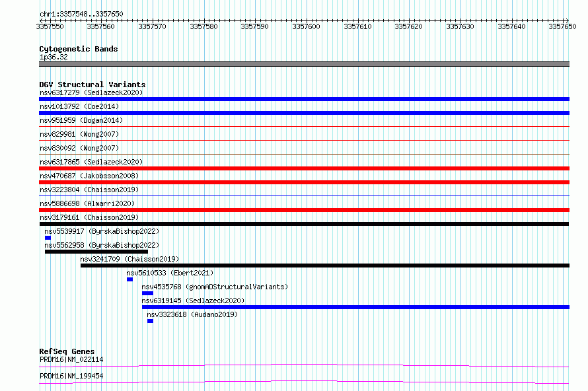588x391 pixels.
Task: Click nsv3323618 (Audano2019) label
Action: (x=192, y=314)
